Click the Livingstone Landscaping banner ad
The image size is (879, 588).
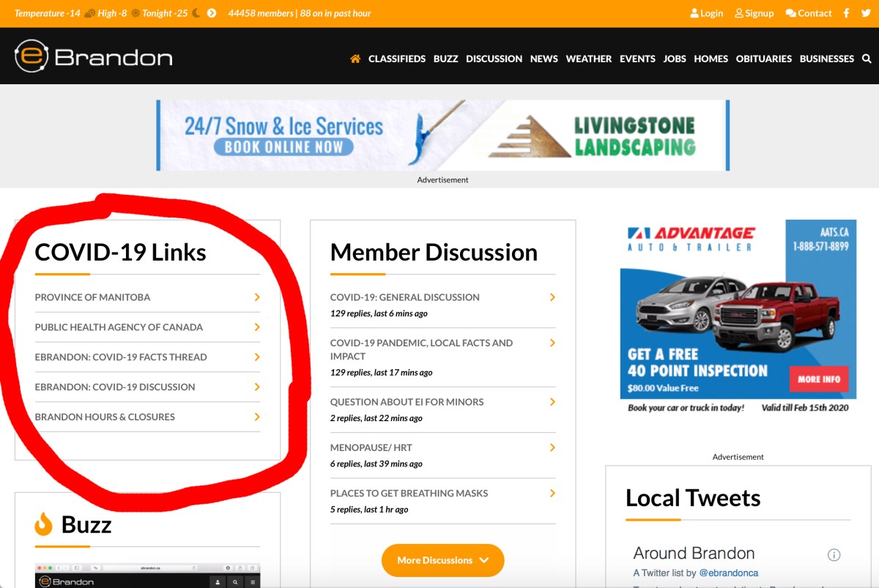click(x=442, y=135)
